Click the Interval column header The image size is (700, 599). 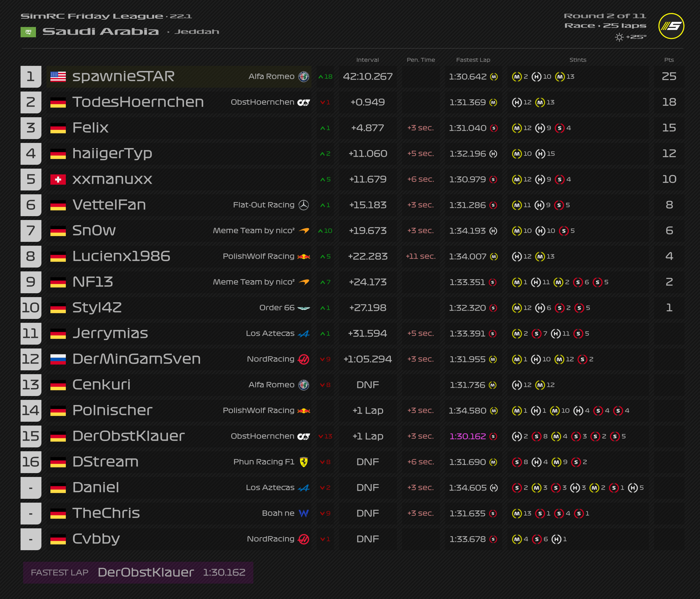(367, 60)
